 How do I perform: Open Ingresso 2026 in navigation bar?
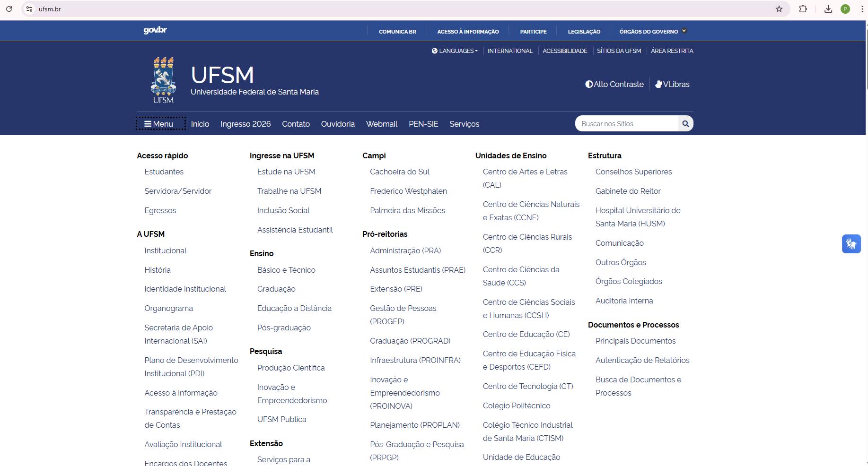[x=245, y=124]
